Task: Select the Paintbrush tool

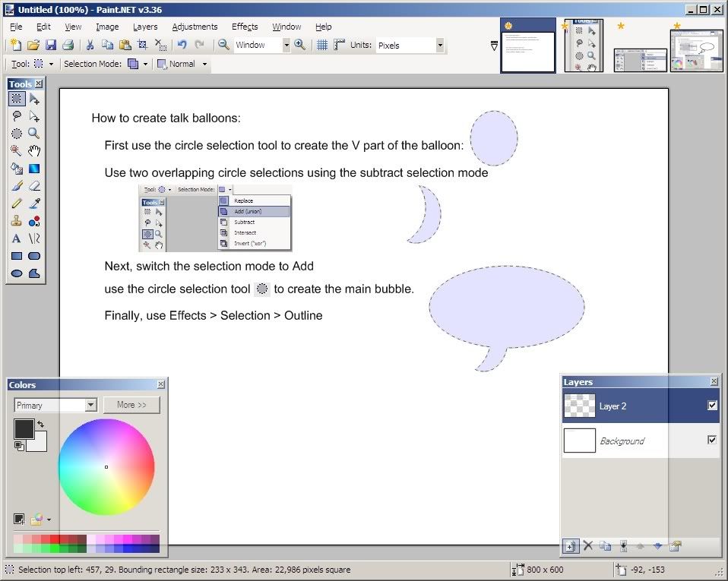Action: click(x=17, y=186)
